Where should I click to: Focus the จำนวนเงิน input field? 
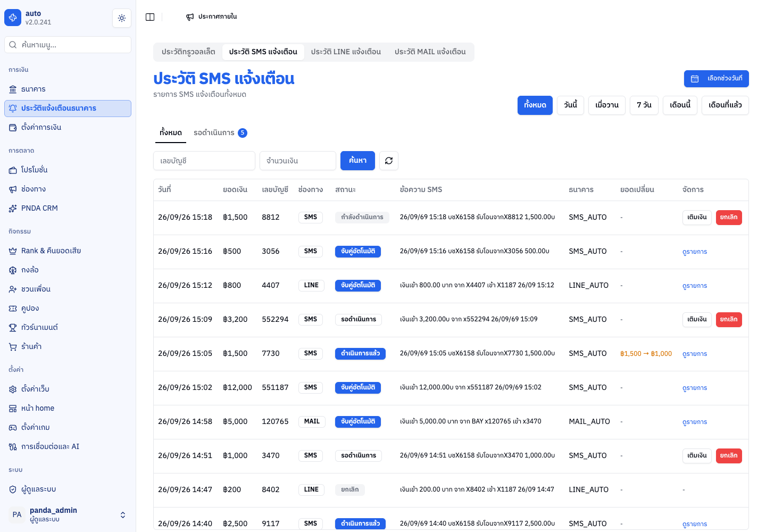[x=298, y=161]
